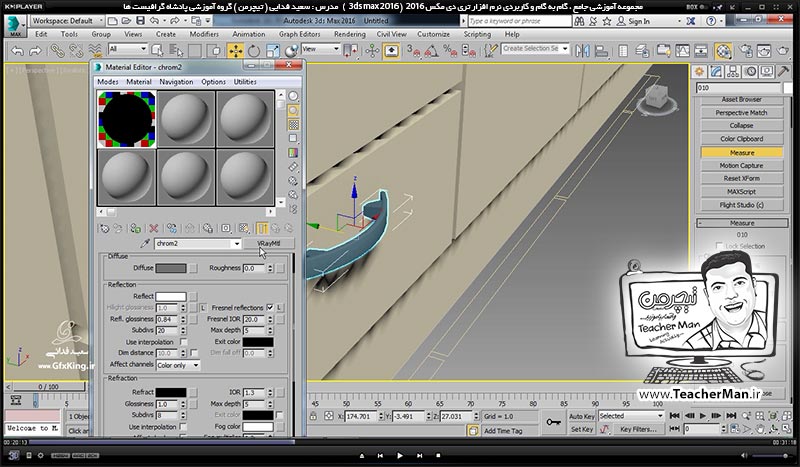Image resolution: width=800 pixels, height=467 pixels.
Task: Toggle the 3D Snaps icon
Action: (413, 51)
